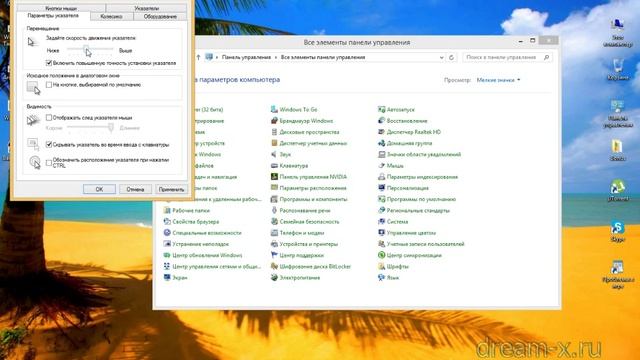Image resolution: width=640 pixels, height=360 pixels.
Task: Open Центр поддержки flag icon
Action: coord(274,255)
